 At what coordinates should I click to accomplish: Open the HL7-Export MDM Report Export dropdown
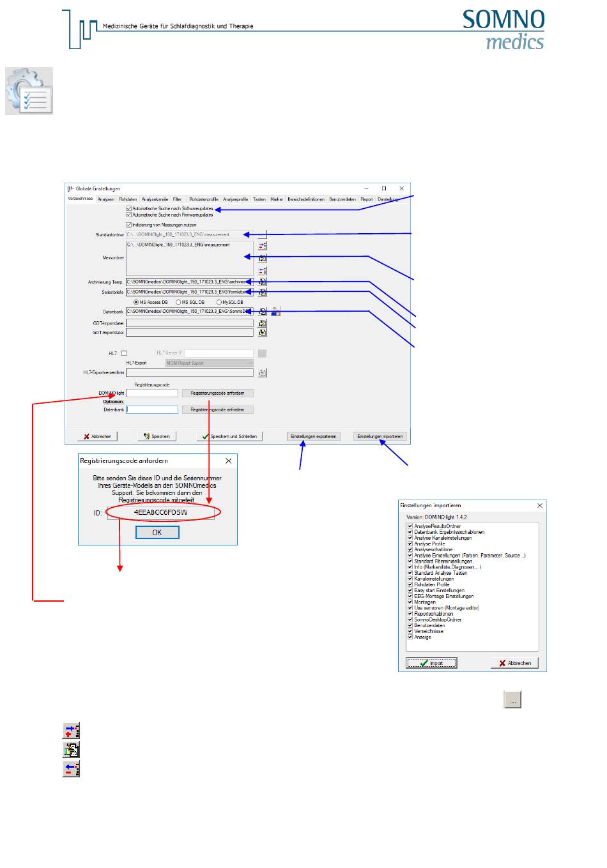point(210,363)
